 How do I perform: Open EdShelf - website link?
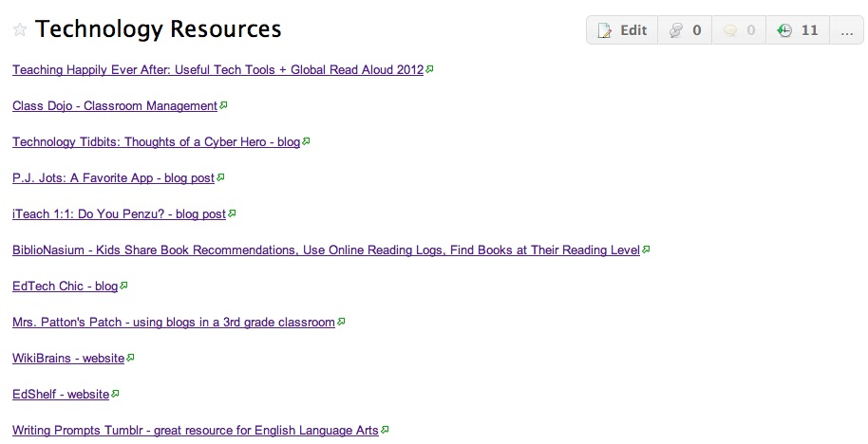coord(61,395)
